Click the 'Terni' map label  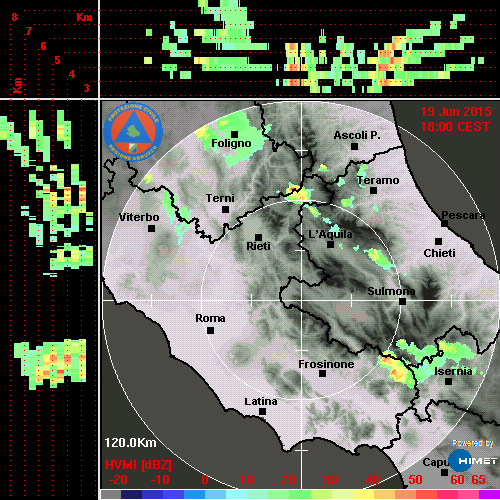(x=220, y=198)
